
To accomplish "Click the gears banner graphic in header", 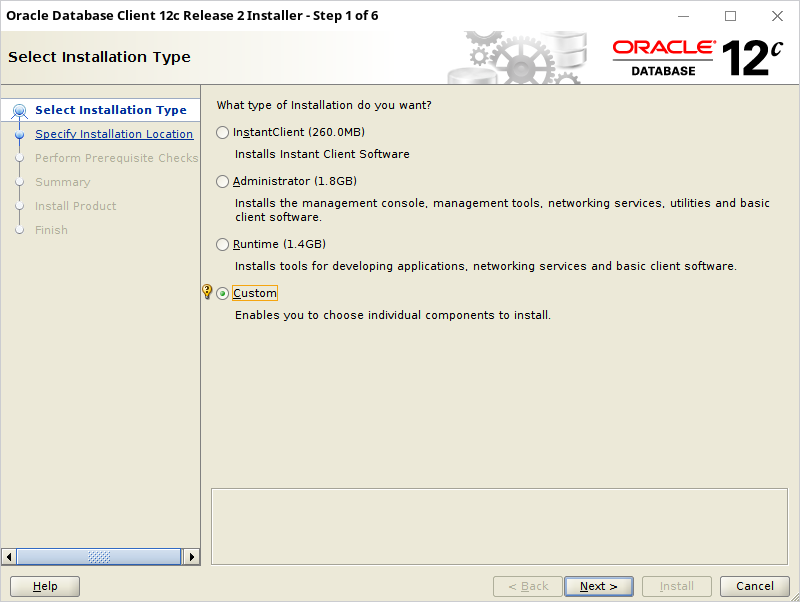I will [x=517, y=58].
